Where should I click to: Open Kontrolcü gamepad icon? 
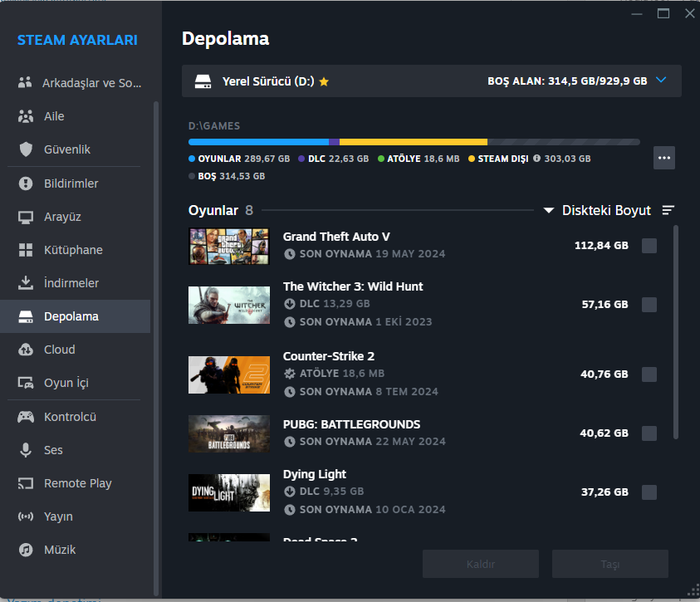(26, 416)
